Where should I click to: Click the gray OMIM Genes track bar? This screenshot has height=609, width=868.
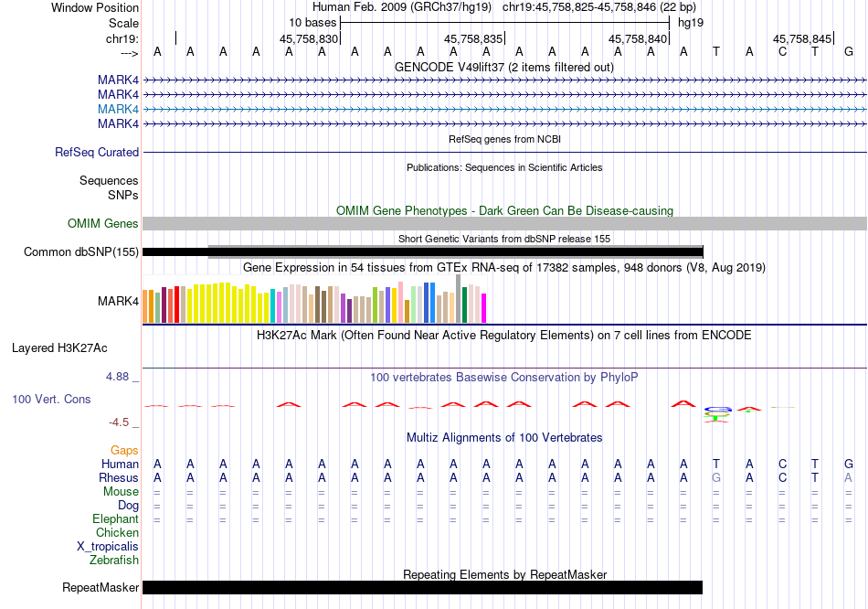point(505,223)
